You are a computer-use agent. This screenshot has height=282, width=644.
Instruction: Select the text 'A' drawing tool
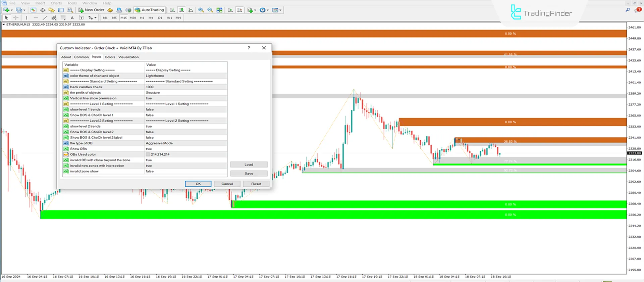tap(72, 18)
